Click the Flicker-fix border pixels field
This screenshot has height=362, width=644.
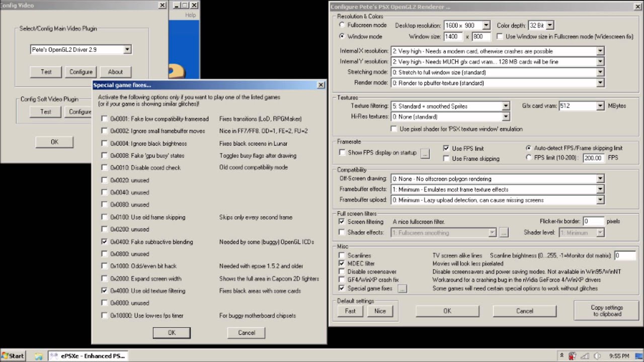point(593,221)
